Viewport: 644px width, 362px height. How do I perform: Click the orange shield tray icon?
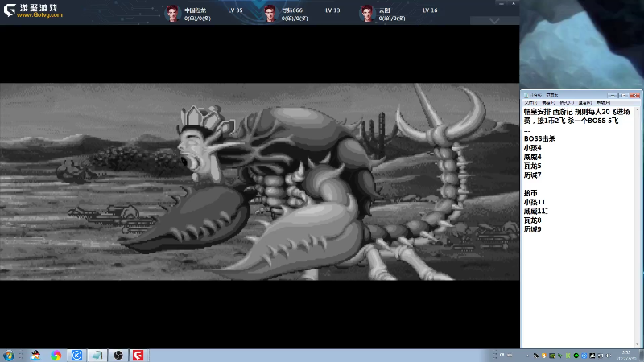pos(544,356)
